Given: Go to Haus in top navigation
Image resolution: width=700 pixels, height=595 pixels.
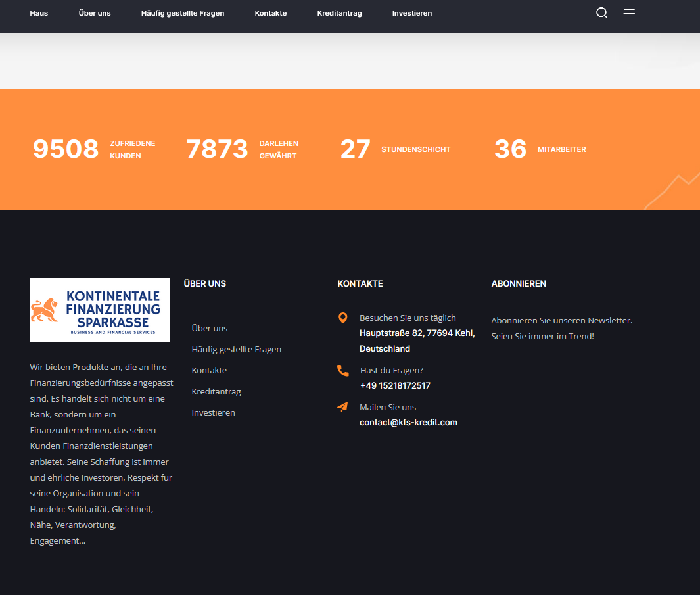Looking at the screenshot, I should (39, 13).
